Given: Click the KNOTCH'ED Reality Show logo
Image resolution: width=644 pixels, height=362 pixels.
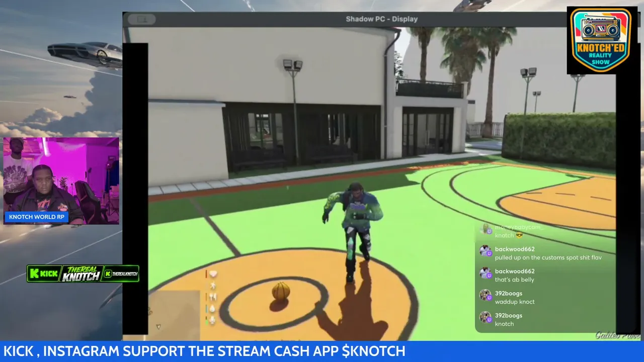Looking at the screenshot, I should click(x=602, y=40).
